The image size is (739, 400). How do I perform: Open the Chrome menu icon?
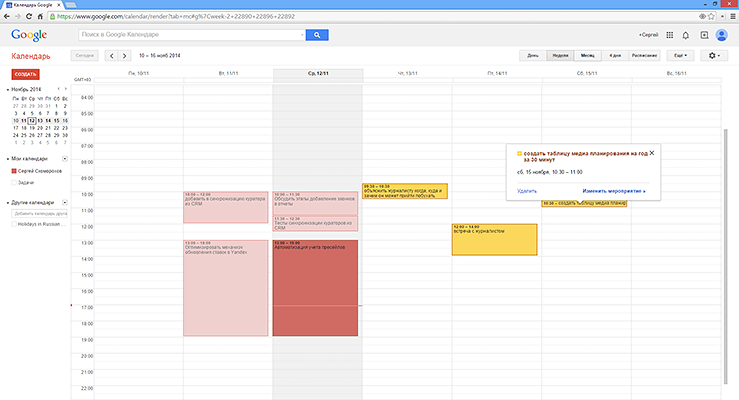tap(733, 16)
